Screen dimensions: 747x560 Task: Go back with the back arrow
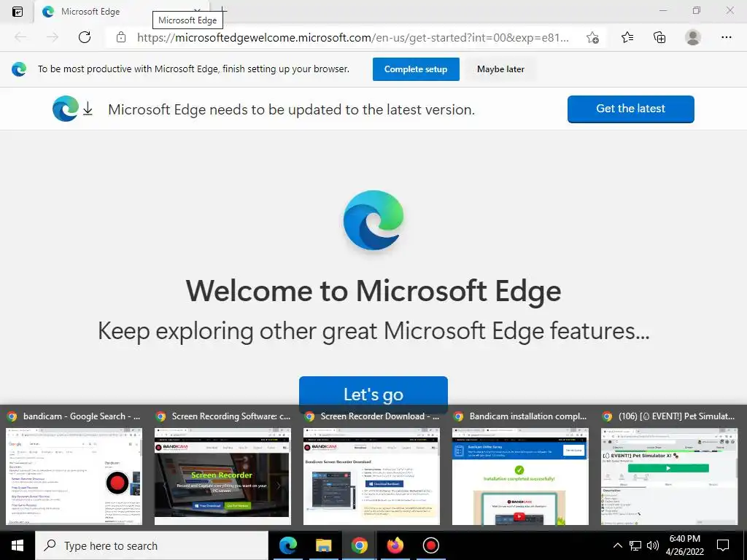tap(20, 37)
